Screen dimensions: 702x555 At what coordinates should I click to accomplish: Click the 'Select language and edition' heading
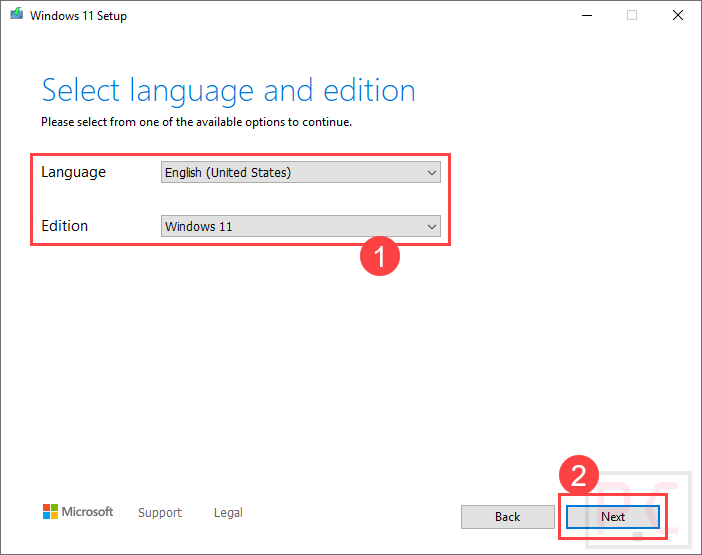228,91
